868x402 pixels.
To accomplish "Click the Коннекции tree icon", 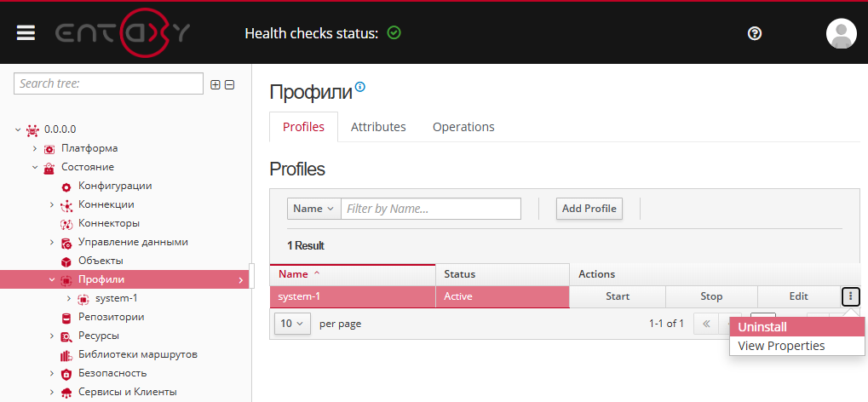I will pos(66,205).
